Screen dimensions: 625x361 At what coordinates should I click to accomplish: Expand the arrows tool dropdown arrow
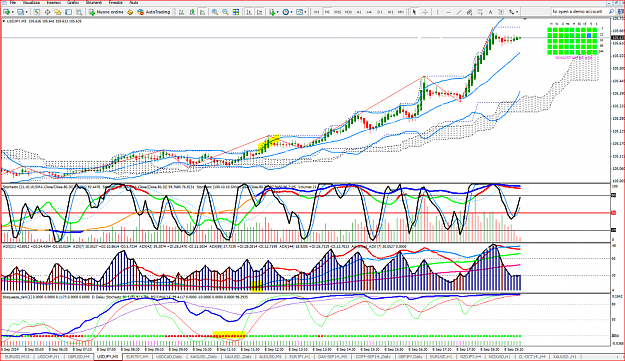[x=517, y=12]
